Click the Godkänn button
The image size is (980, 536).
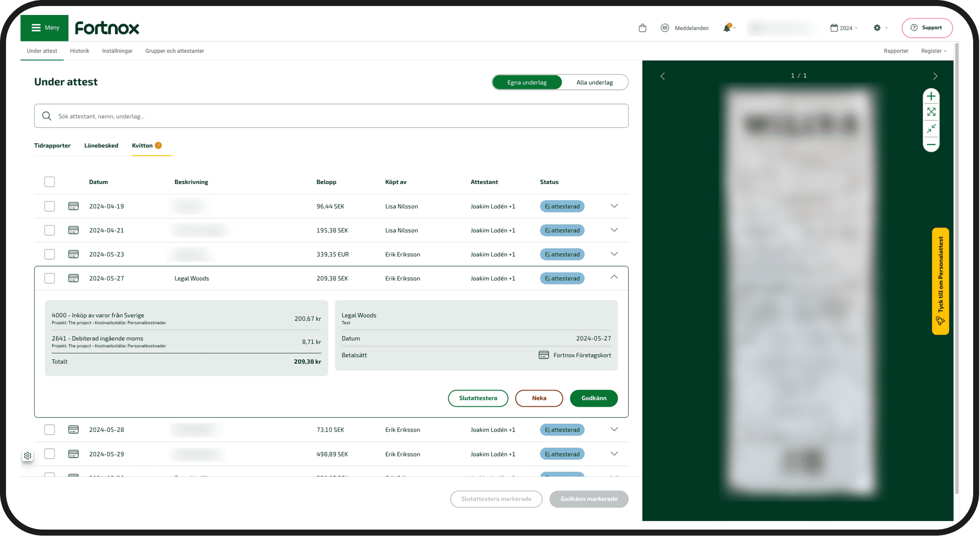pos(593,398)
